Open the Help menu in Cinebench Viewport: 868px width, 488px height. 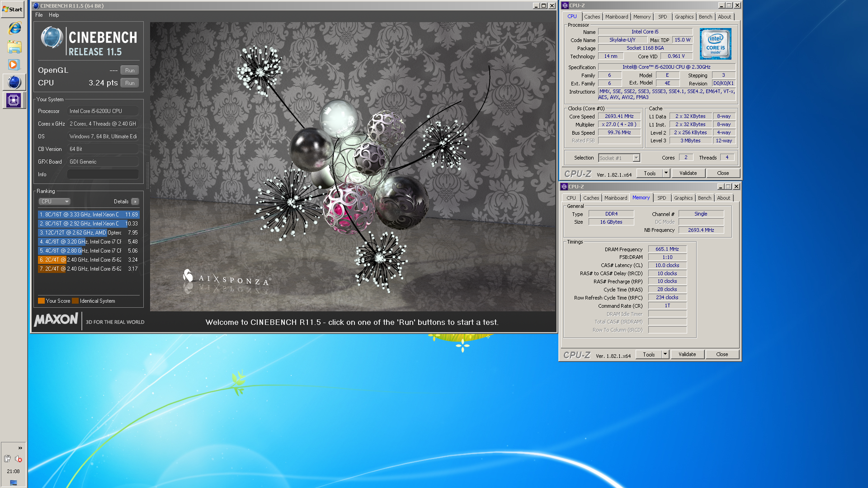tap(54, 15)
